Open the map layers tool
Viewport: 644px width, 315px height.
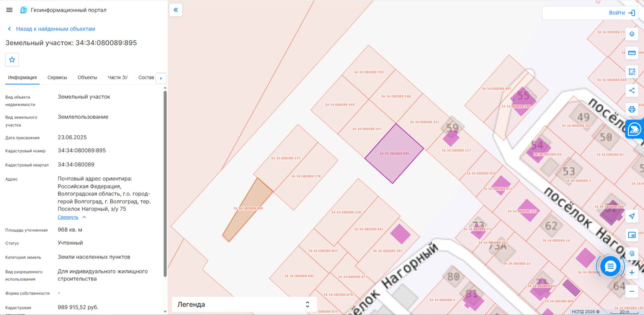point(632,34)
